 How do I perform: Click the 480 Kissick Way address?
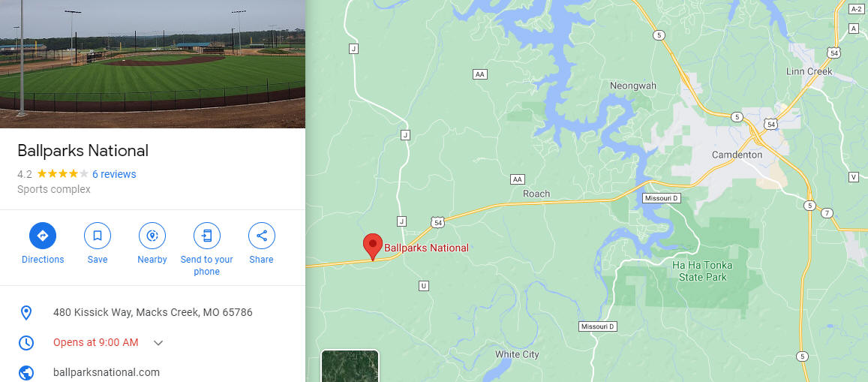[153, 313]
